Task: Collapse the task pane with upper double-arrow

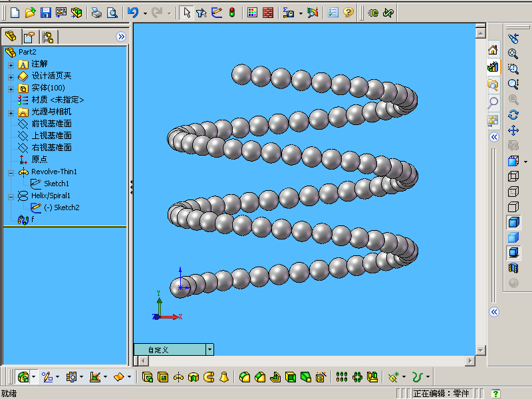Action: tap(494, 137)
